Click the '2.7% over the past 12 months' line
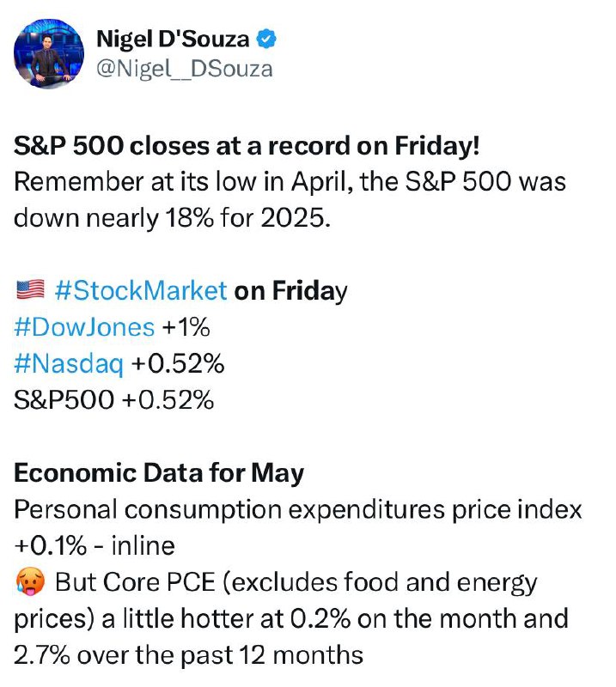 [188, 655]
